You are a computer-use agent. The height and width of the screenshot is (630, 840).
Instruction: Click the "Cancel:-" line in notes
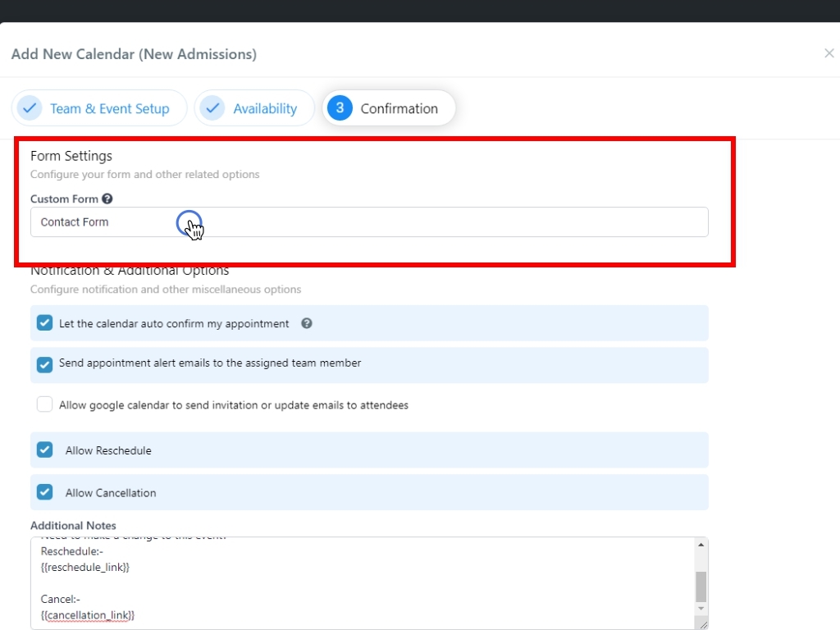tap(61, 599)
